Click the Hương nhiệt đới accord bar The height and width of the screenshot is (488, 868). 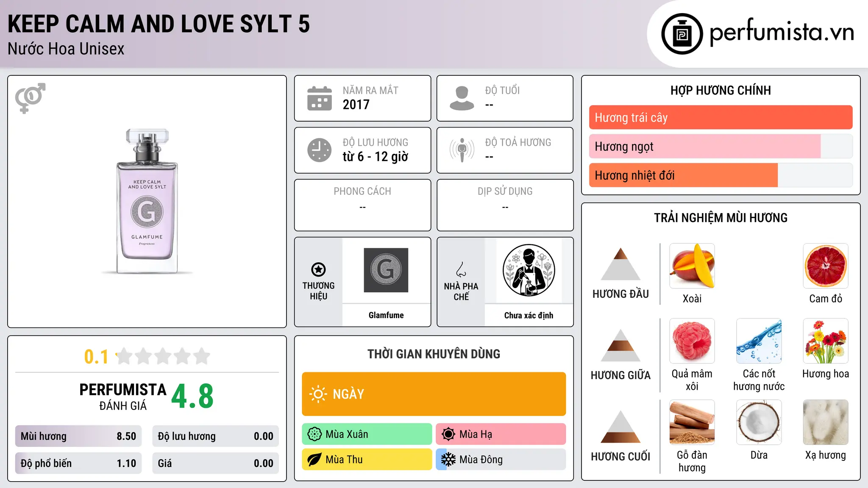pyautogui.click(x=721, y=175)
